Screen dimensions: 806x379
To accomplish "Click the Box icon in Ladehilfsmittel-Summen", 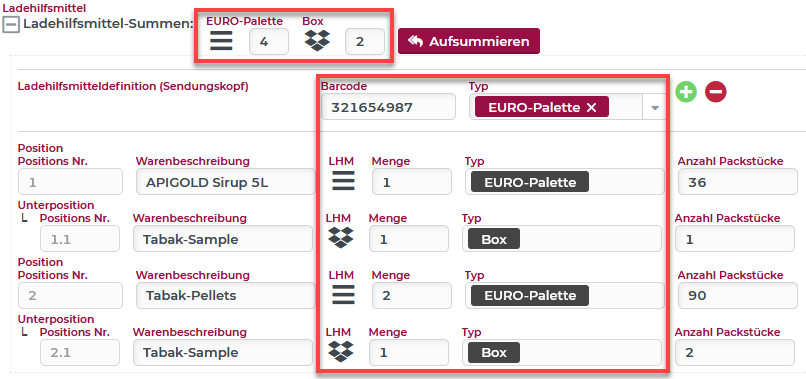I will [317, 41].
